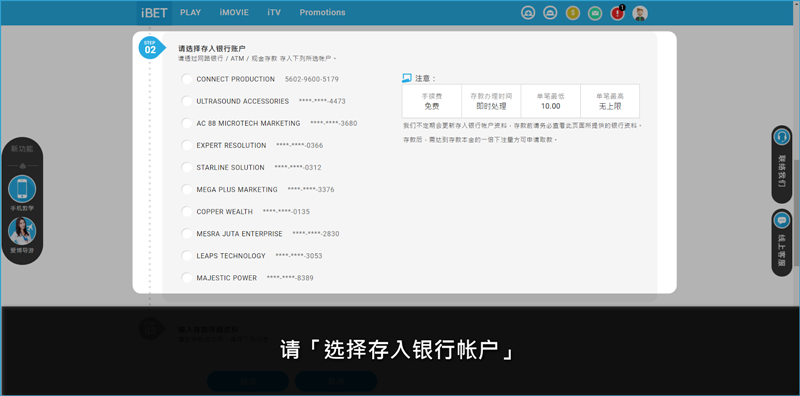Open the online support chat icon
Screen dimensions: 800x396
click(781, 220)
